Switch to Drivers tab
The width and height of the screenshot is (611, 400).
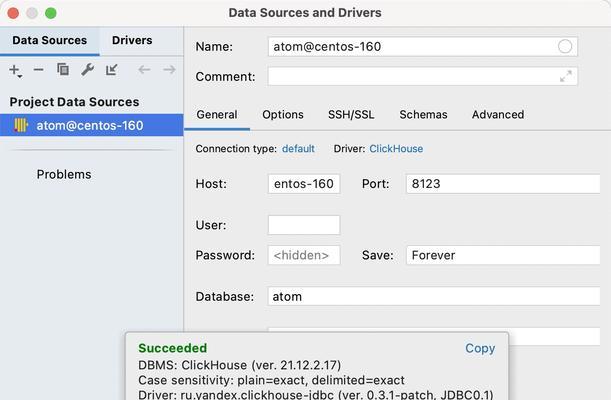click(132, 41)
